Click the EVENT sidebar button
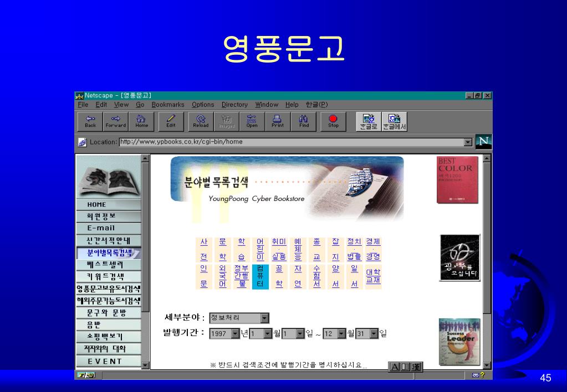 click(x=109, y=362)
